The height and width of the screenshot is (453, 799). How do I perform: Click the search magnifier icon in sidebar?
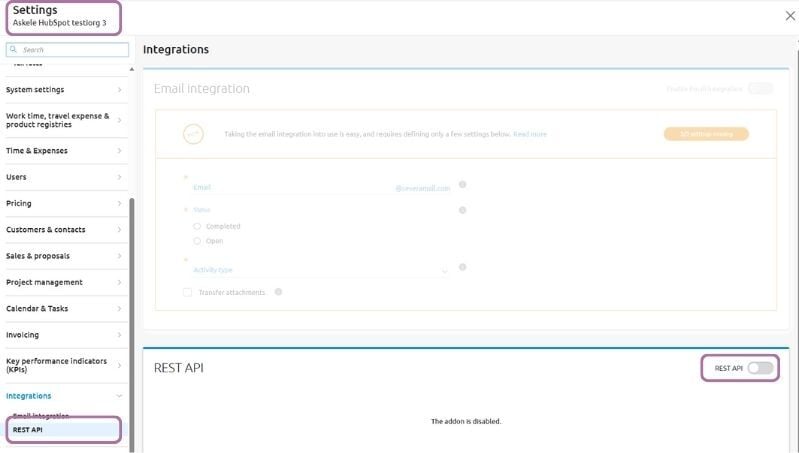point(14,49)
